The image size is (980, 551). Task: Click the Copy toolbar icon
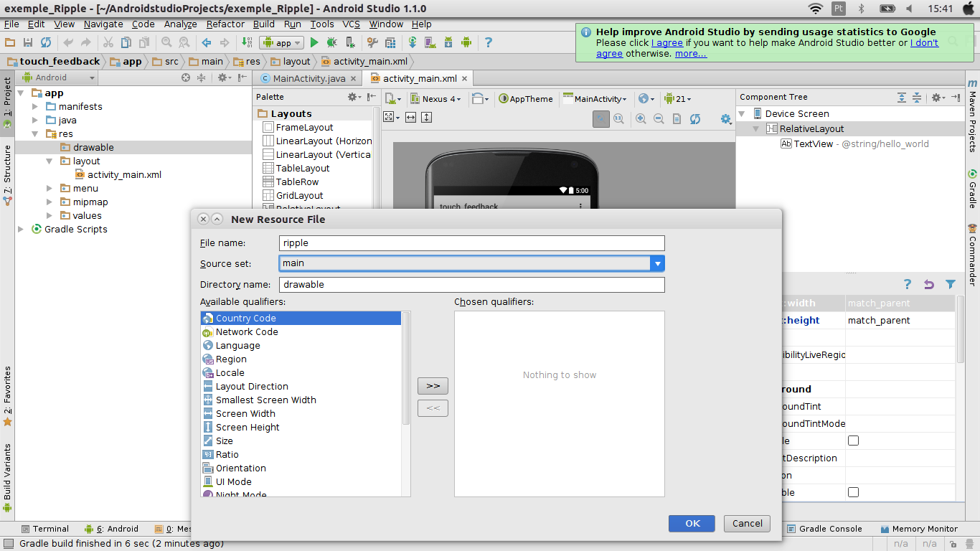coord(126,42)
